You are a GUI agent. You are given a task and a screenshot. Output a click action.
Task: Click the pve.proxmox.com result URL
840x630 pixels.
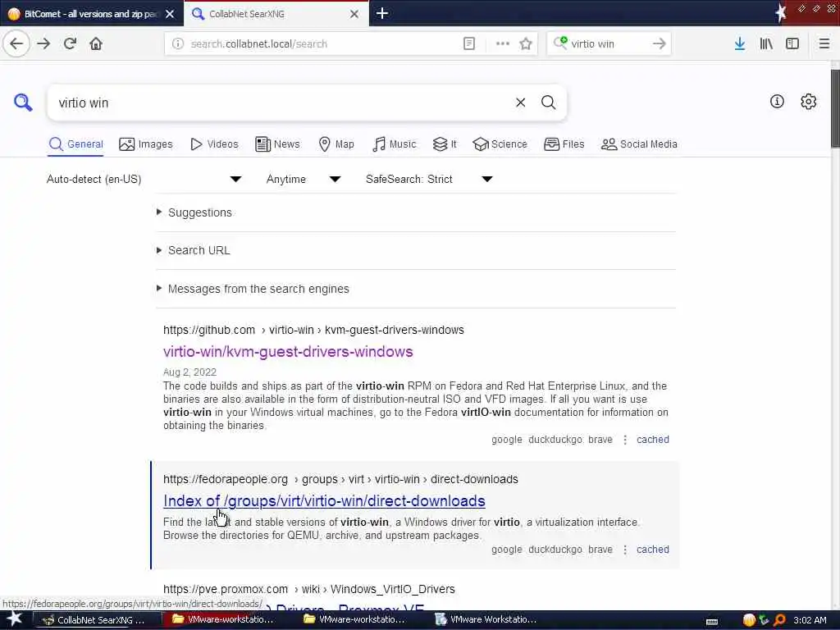point(309,589)
